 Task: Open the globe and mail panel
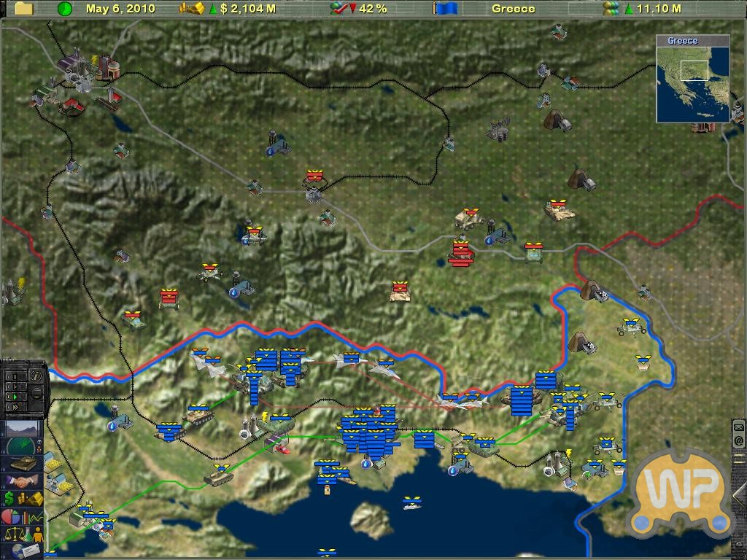[x=23, y=551]
